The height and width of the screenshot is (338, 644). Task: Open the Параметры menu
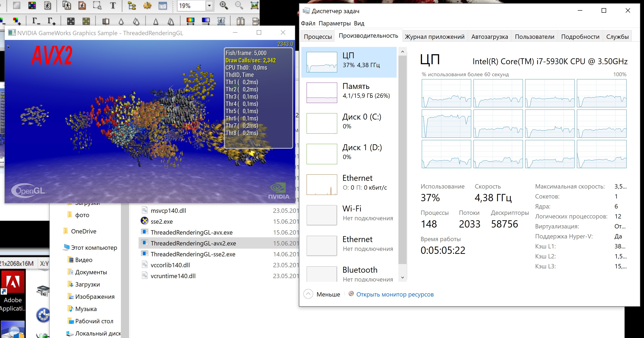334,23
